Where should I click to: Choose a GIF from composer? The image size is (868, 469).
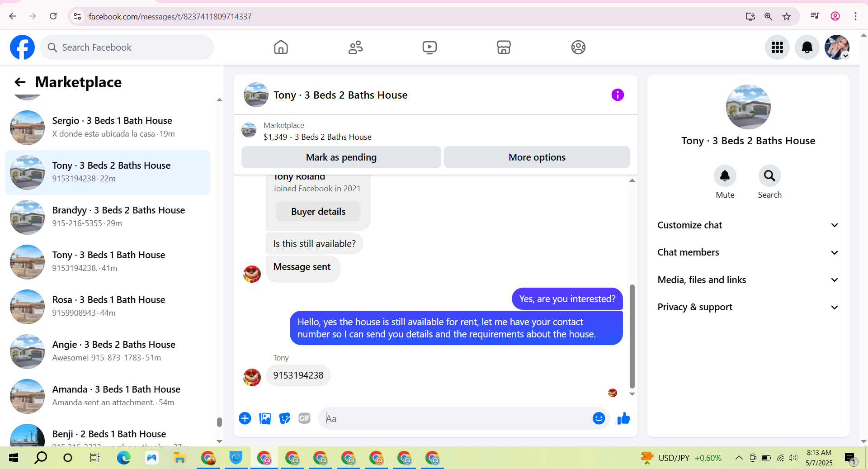(305, 418)
